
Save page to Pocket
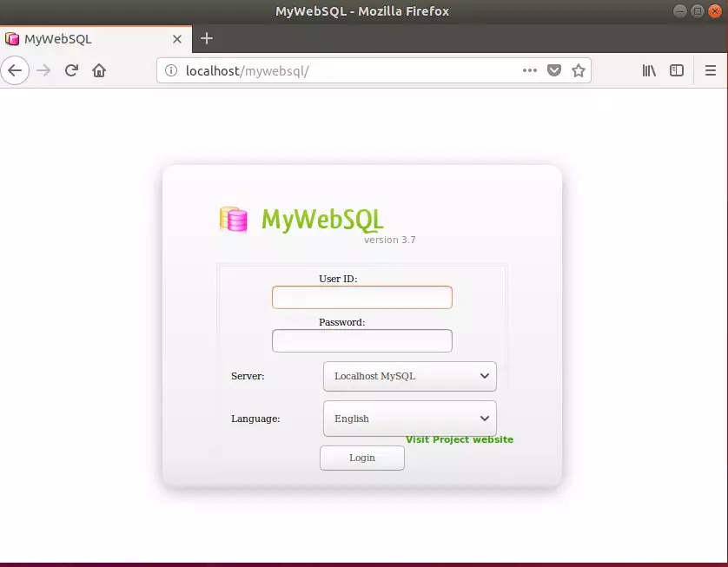point(554,70)
